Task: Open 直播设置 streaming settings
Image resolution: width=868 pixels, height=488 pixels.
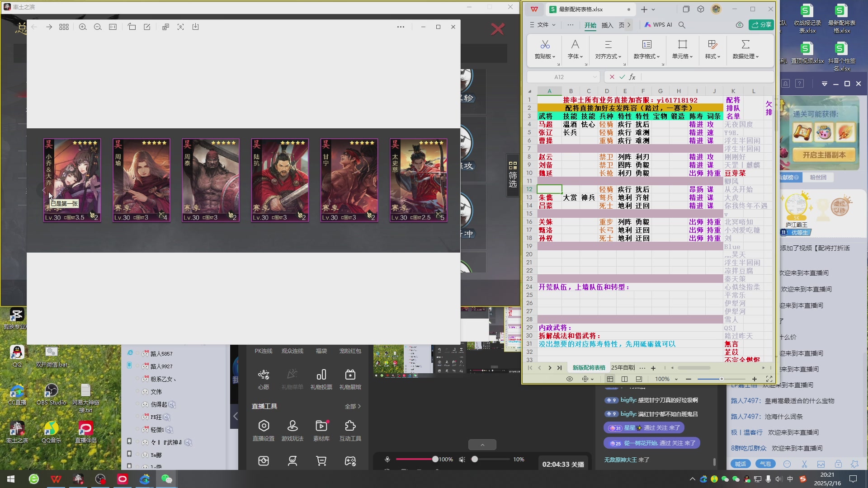Action: (x=264, y=431)
